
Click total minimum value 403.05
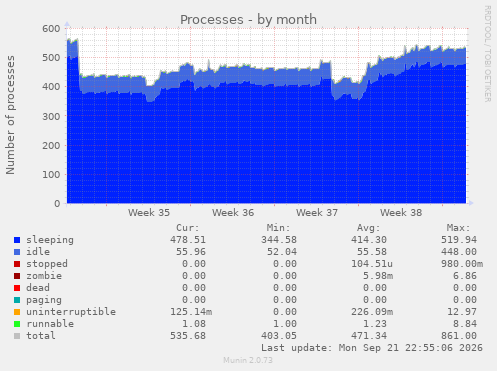[x=279, y=336]
